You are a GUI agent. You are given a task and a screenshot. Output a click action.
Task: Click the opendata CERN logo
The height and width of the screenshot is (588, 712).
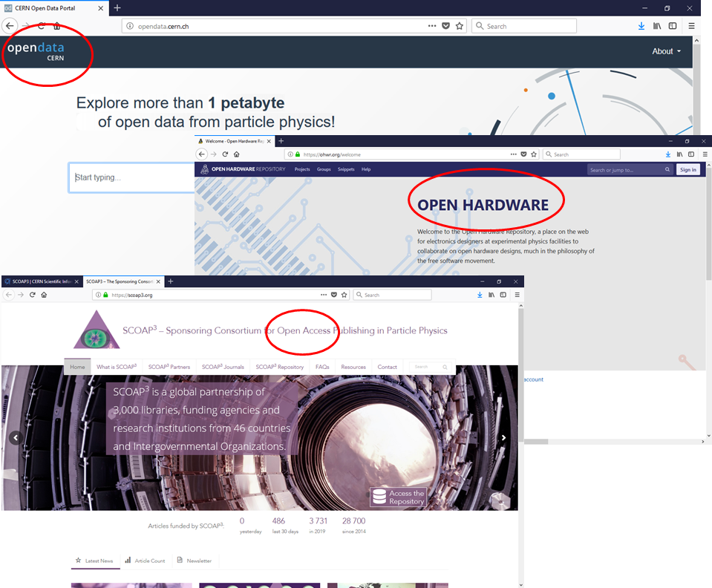point(36,51)
